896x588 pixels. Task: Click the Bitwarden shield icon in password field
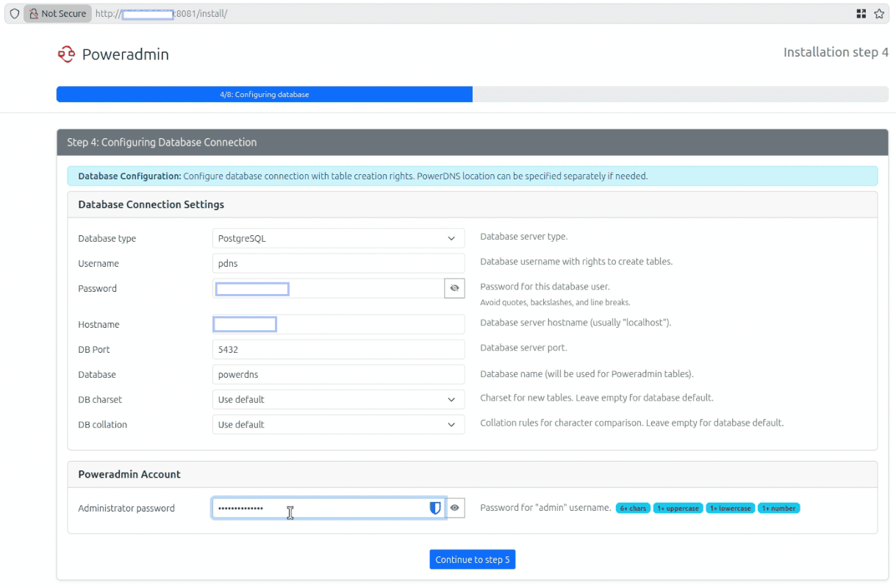tap(435, 508)
